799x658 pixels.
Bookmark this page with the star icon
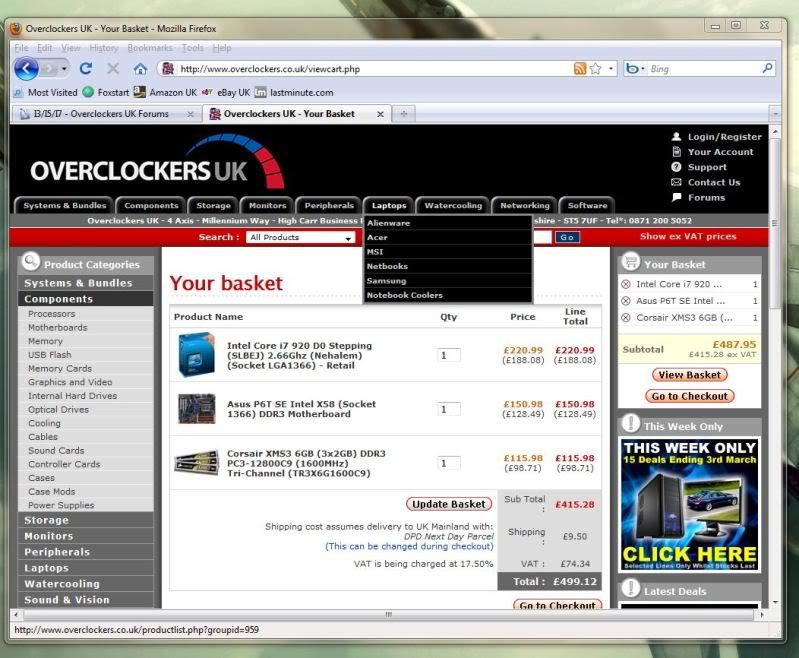(x=596, y=69)
